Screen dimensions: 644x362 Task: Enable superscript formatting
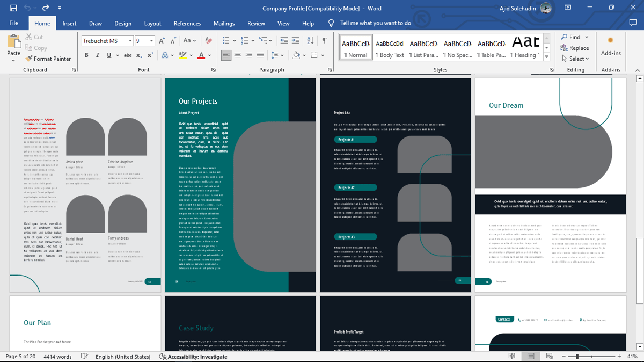[149, 55]
